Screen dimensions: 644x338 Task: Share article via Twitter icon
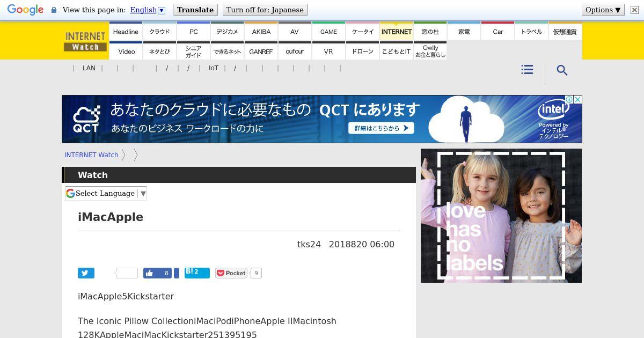86,273
